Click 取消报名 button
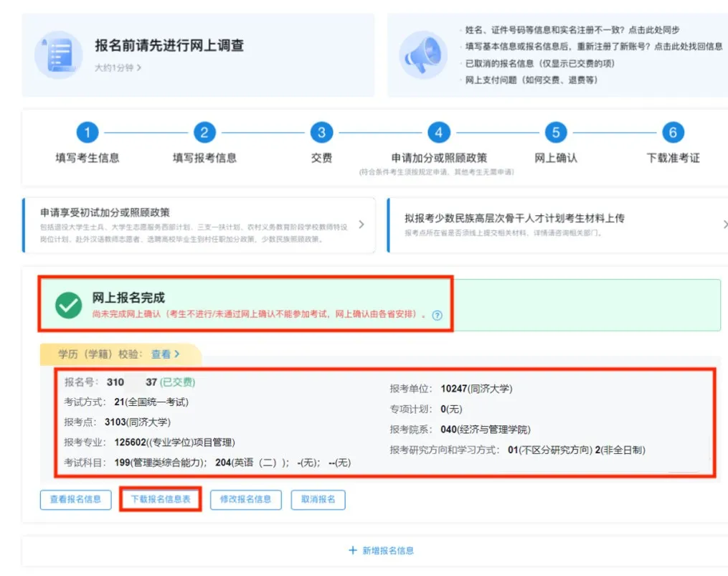728x576 pixels. point(317,500)
